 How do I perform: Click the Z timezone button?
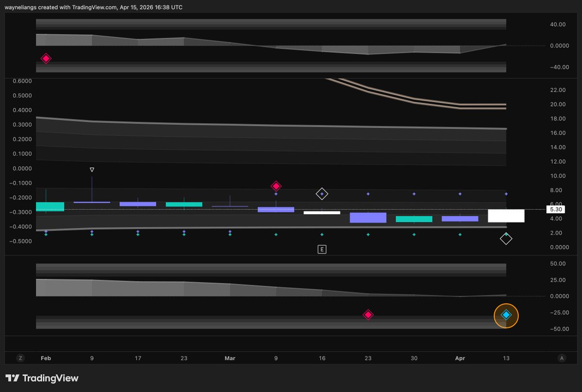pos(20,358)
